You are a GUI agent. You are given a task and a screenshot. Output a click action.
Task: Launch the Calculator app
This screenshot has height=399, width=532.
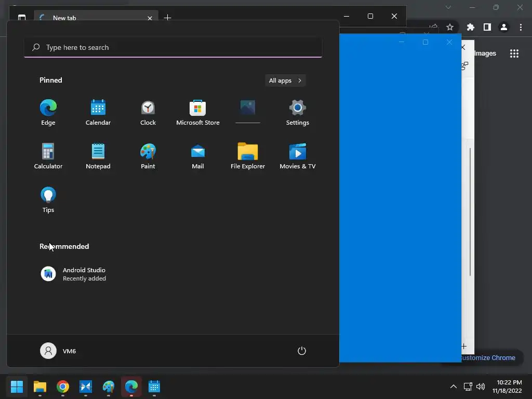tap(48, 156)
